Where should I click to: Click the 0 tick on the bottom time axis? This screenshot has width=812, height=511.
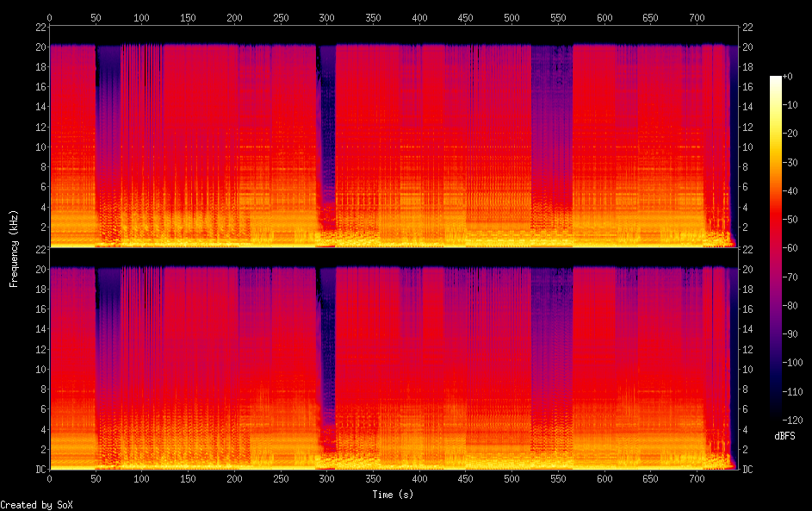pyautogui.click(x=49, y=478)
